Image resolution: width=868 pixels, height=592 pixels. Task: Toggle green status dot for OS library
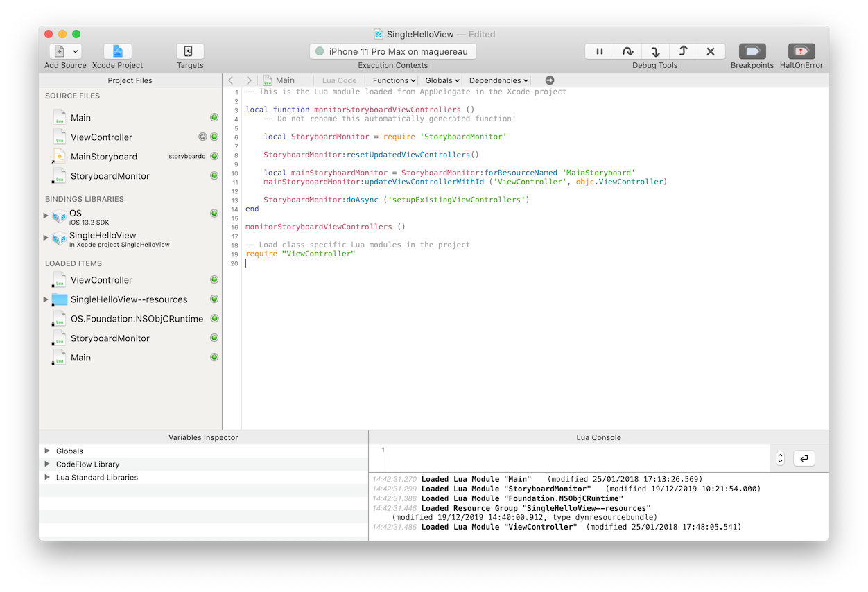coord(214,213)
